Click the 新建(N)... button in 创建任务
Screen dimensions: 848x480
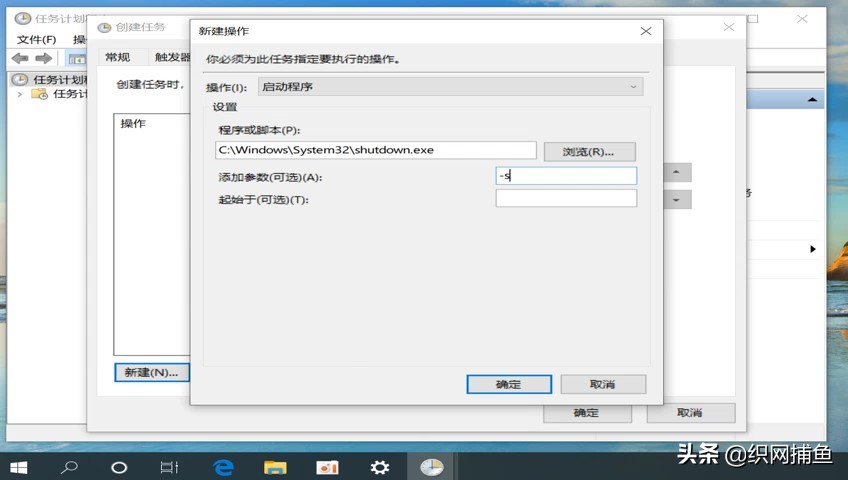pos(152,372)
